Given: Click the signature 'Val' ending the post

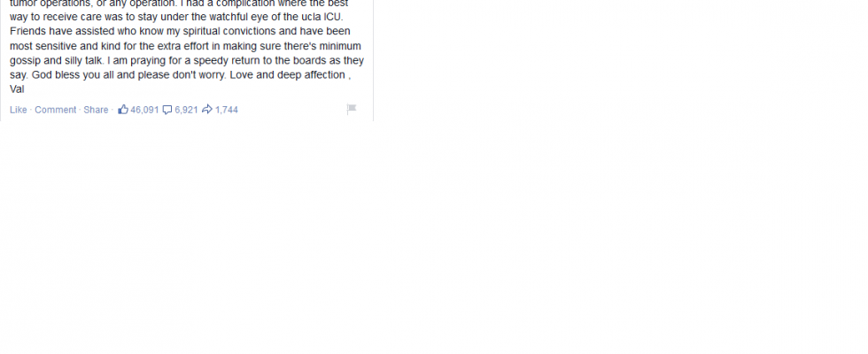Looking at the screenshot, I should (x=17, y=89).
